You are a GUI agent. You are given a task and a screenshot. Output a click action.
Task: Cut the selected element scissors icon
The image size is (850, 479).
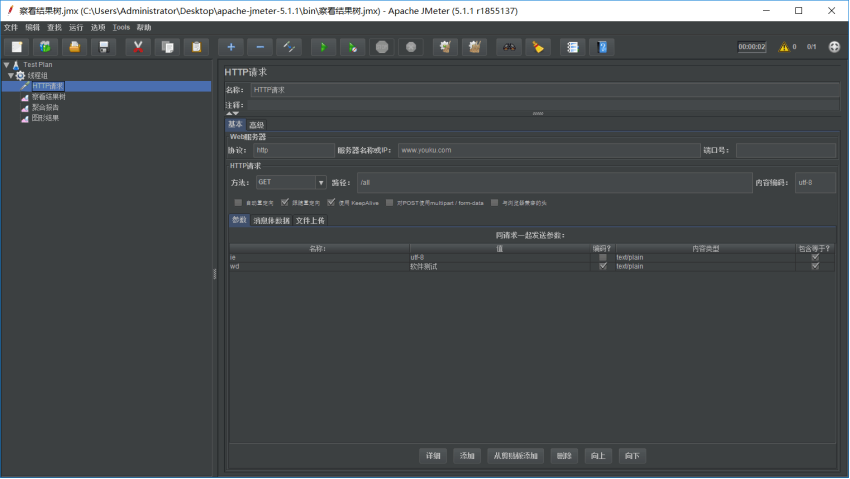point(138,47)
